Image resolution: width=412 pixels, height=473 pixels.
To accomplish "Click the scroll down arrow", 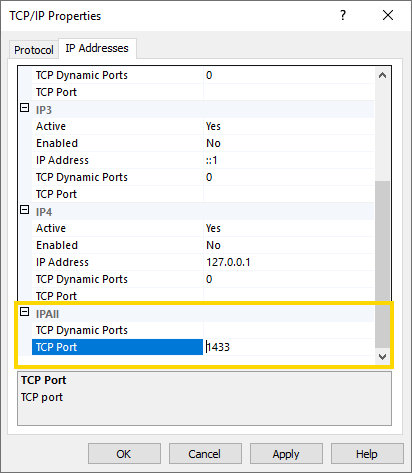I will [383, 357].
